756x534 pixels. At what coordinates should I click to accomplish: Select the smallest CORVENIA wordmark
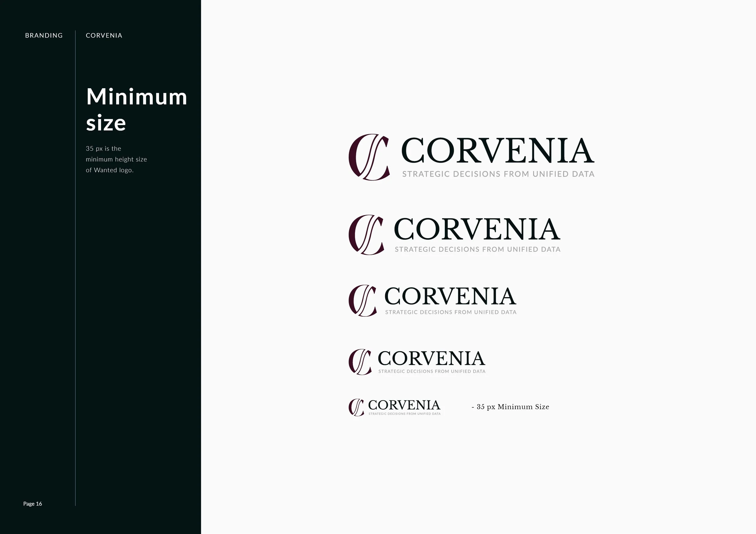click(404, 405)
